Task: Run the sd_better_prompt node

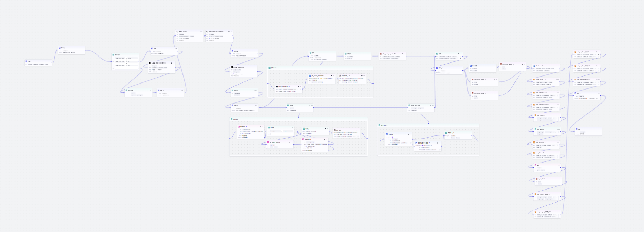Action: (x=290, y=142)
